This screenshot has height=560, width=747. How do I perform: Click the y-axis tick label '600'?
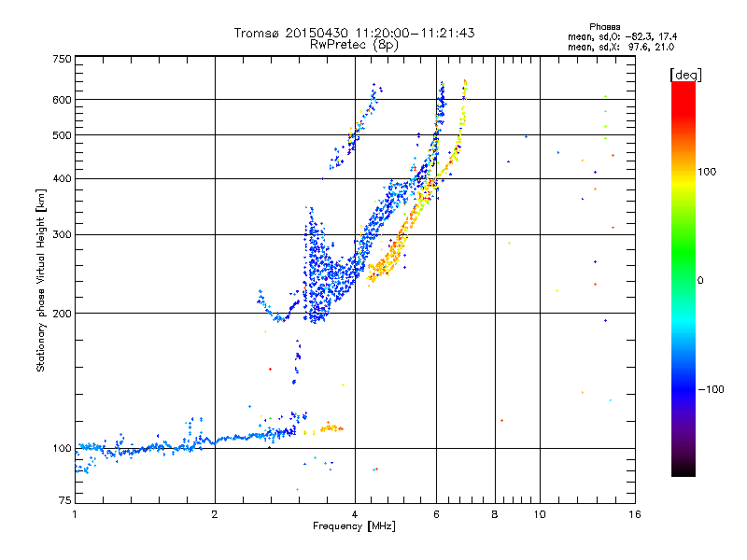(x=63, y=100)
